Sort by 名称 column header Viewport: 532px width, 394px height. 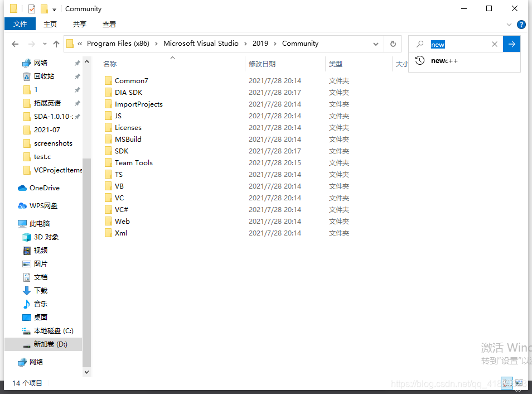(110, 64)
